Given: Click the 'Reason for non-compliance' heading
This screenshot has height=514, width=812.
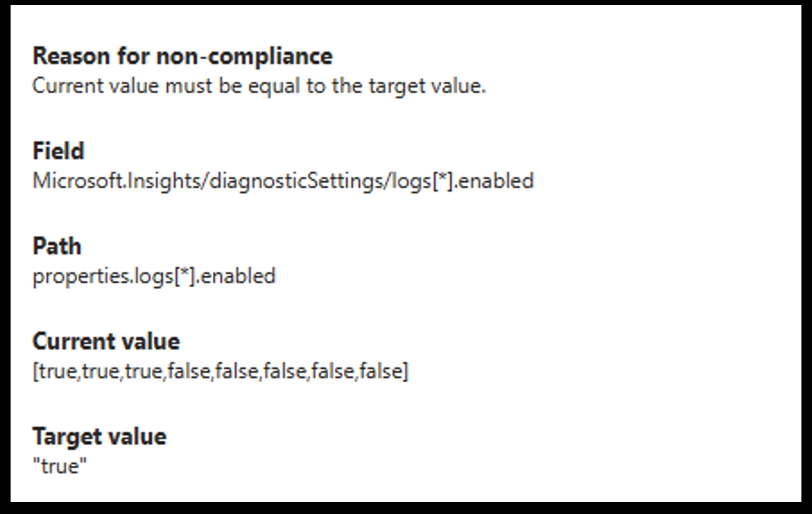Looking at the screenshot, I should pos(183,55).
